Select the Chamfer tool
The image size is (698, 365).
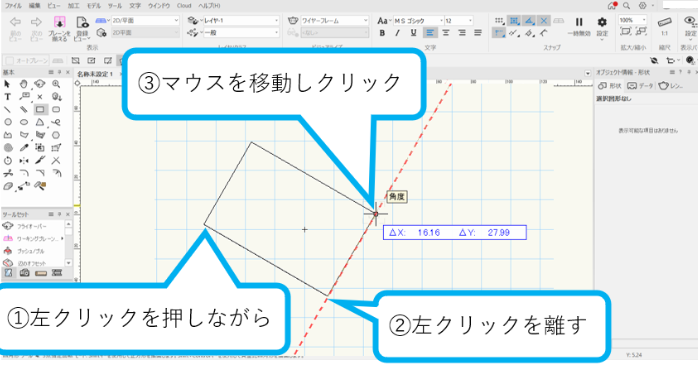[40, 174]
